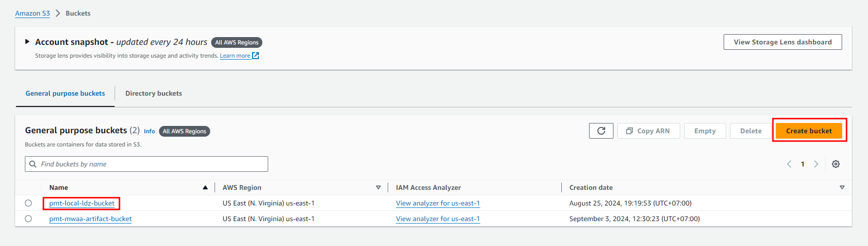
Task: Open pmt-local-ldz-bucket link
Action: coord(82,203)
